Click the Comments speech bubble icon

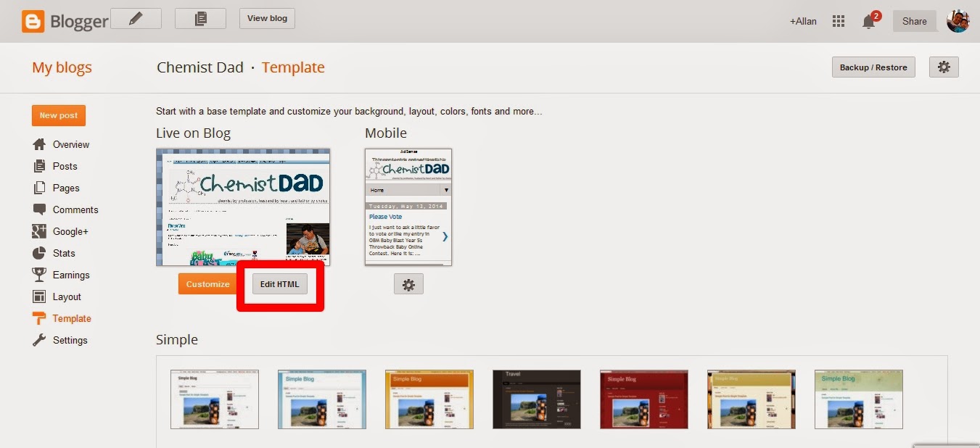39,210
